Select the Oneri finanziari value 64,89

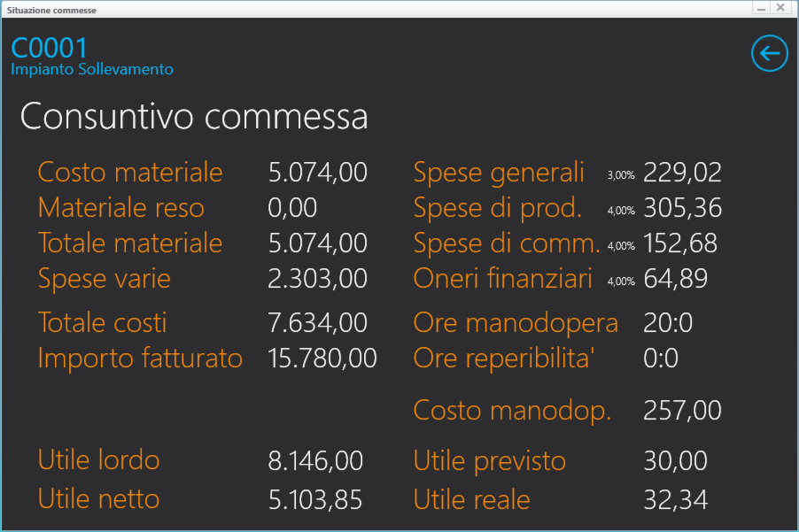click(676, 279)
